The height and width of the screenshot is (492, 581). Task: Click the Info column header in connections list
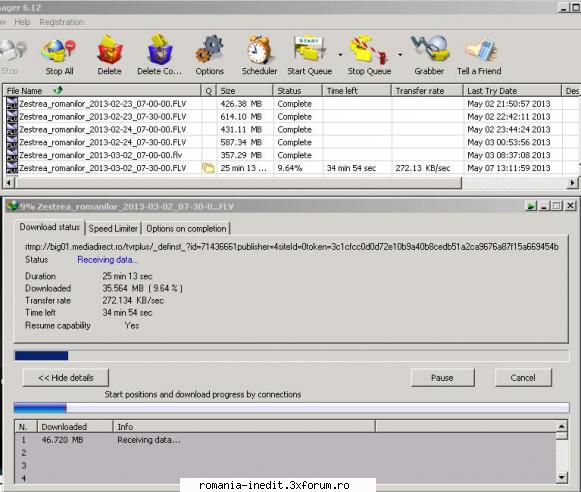(x=245, y=427)
